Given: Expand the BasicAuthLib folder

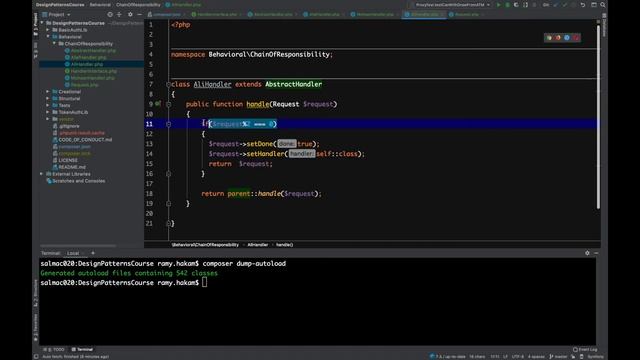Looking at the screenshot, I should pos(48,30).
